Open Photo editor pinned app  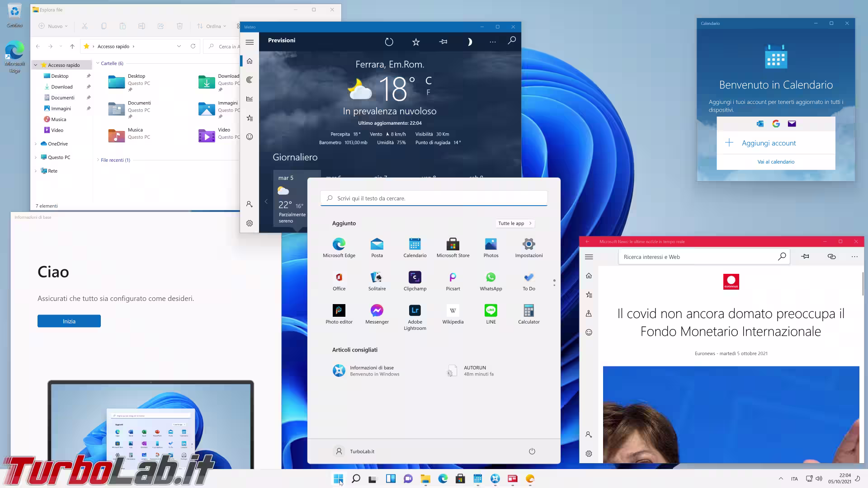[x=339, y=314]
